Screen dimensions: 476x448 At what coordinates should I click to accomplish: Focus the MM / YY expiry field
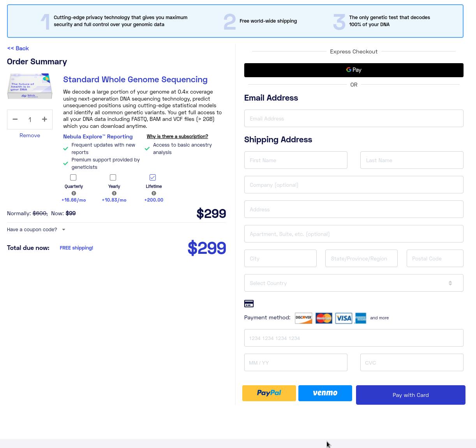[x=296, y=363]
